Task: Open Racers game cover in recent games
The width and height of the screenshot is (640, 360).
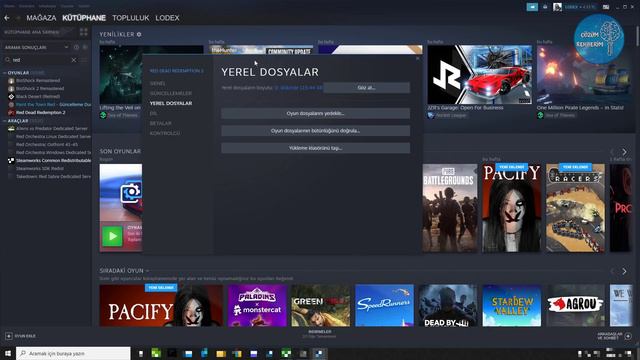Action: pyautogui.click(x=576, y=208)
